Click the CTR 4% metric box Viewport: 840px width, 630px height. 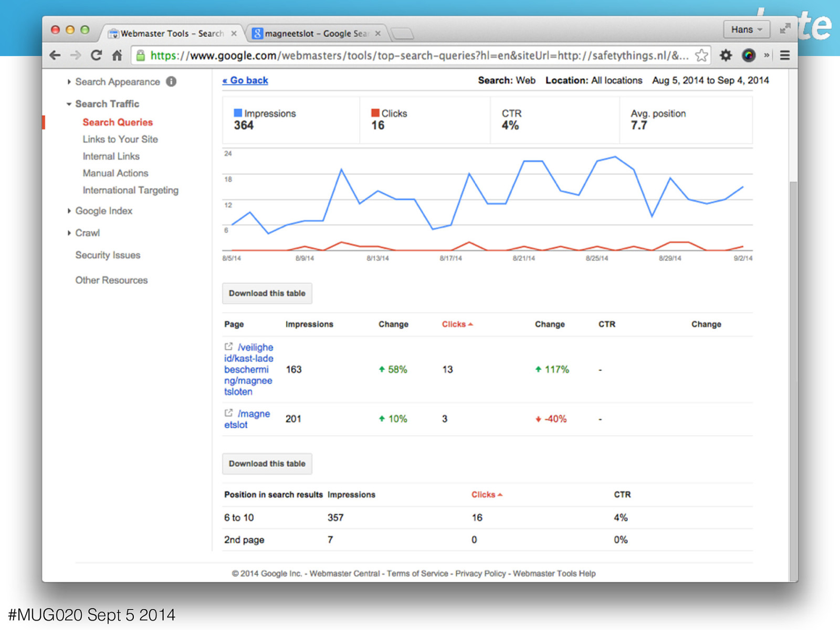point(555,120)
